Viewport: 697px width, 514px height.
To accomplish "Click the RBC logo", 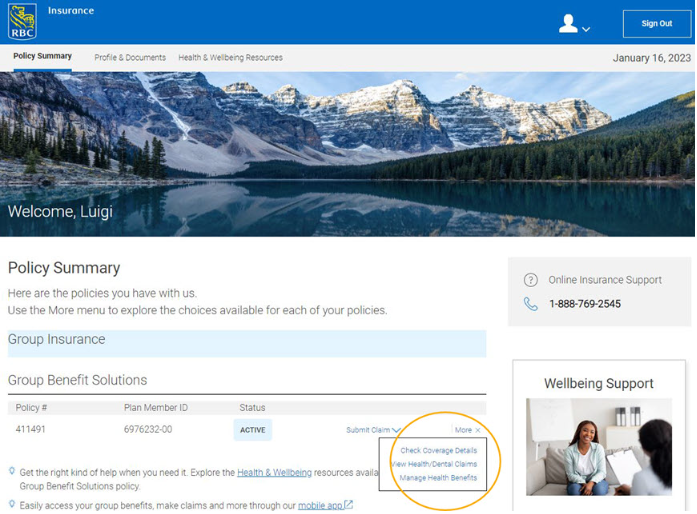I will tap(22, 22).
